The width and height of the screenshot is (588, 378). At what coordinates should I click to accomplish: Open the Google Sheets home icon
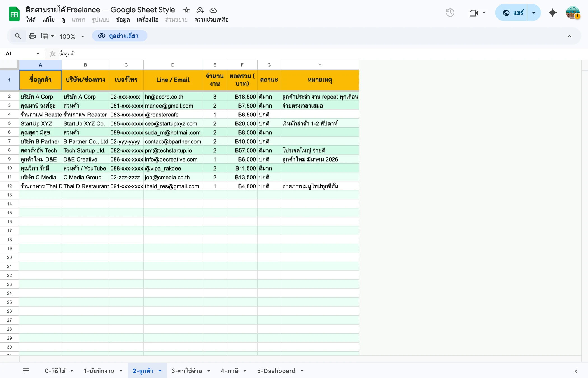14,13
